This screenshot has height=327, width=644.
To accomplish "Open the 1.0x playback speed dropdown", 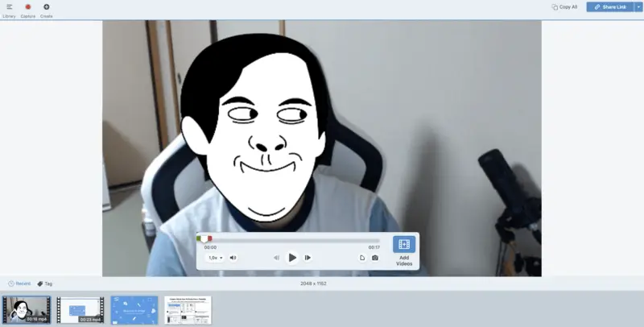I will point(215,258).
